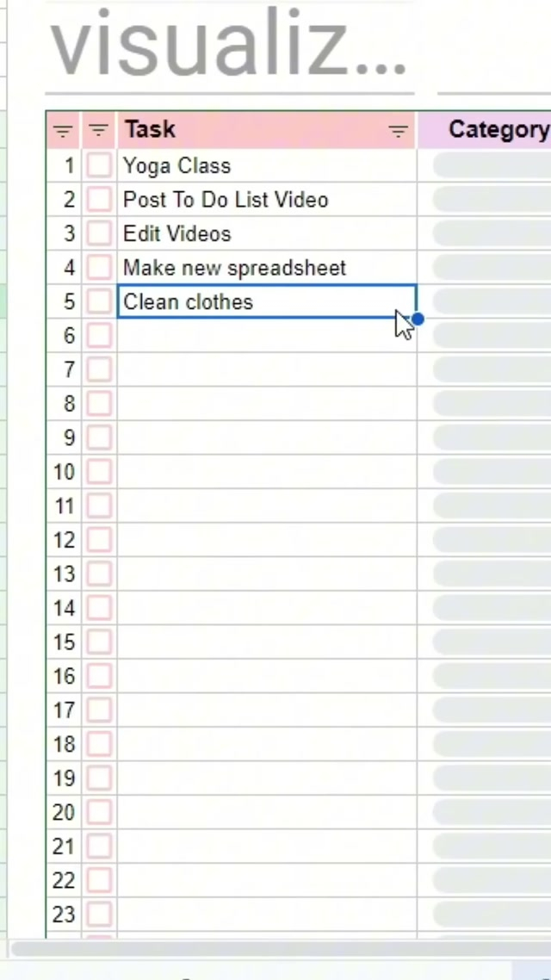Toggle the Clean clothes checkbox
This screenshot has width=551, height=980.
99,301
